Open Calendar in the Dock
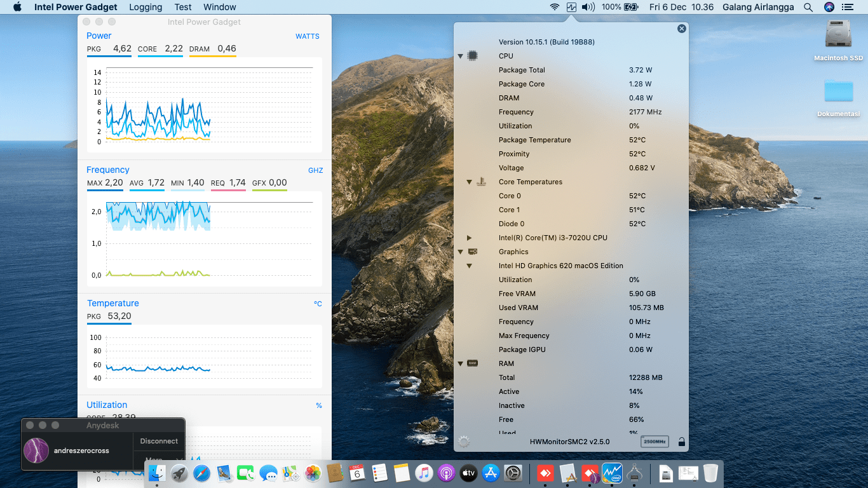868x488 pixels. [357, 473]
